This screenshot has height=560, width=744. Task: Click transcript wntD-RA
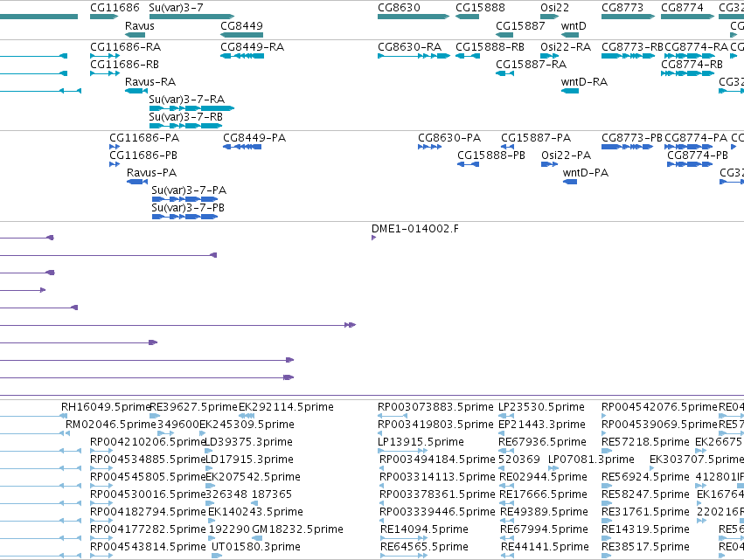585,82
